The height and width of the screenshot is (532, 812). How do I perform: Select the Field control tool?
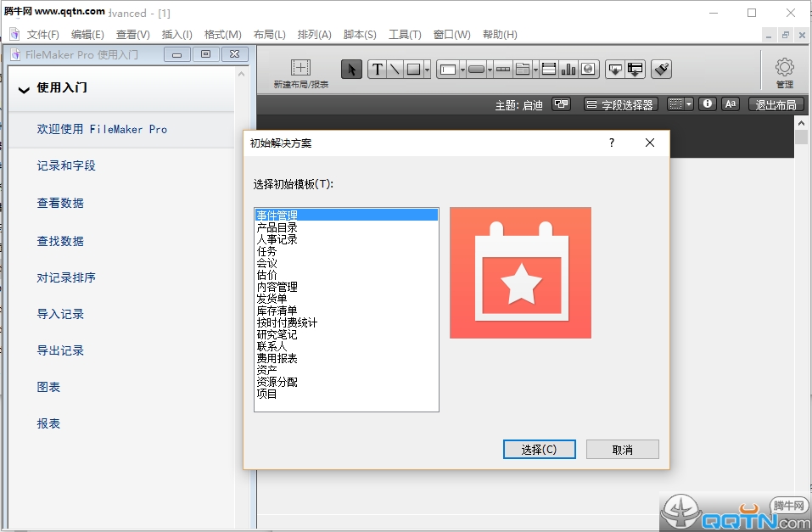(x=448, y=69)
